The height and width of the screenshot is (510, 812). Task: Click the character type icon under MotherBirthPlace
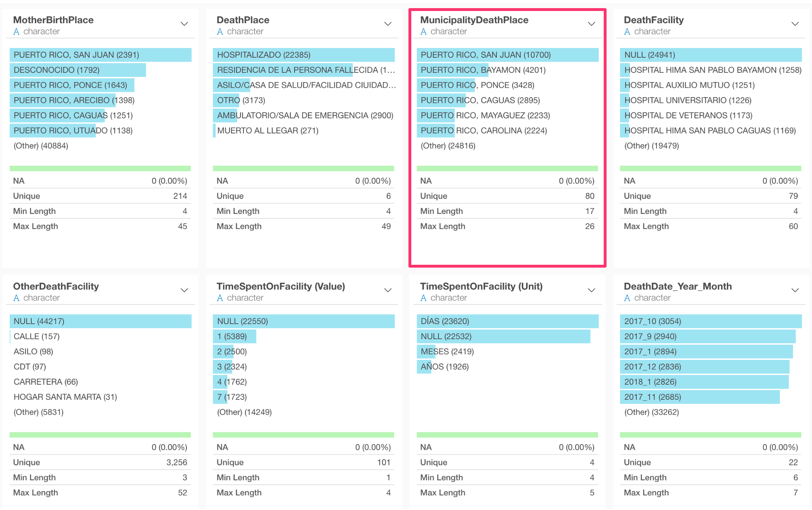[17, 31]
